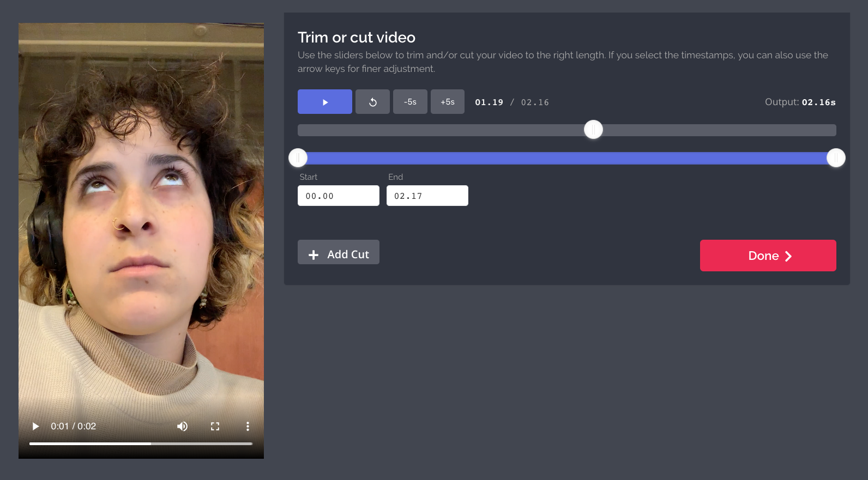Click the 01.19 current time readout

tap(489, 102)
